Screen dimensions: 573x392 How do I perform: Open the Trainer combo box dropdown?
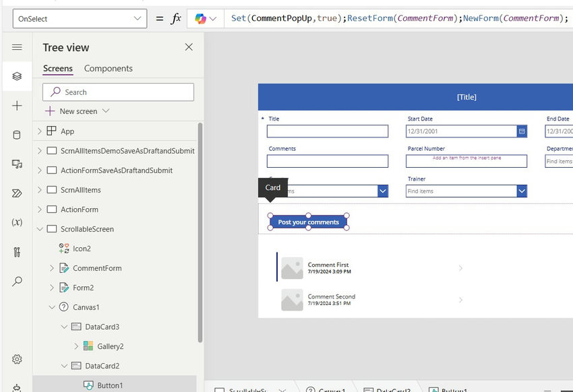[x=522, y=191]
